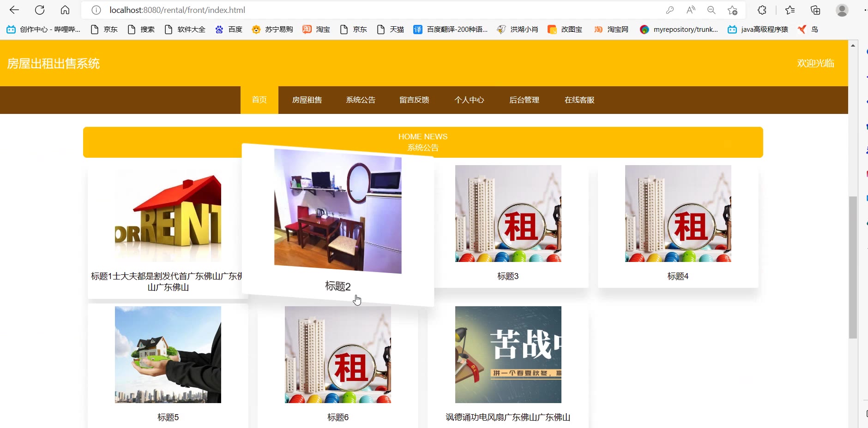The height and width of the screenshot is (428, 868).
Task: Open the 在线客服 menu item
Action: pyautogui.click(x=579, y=100)
